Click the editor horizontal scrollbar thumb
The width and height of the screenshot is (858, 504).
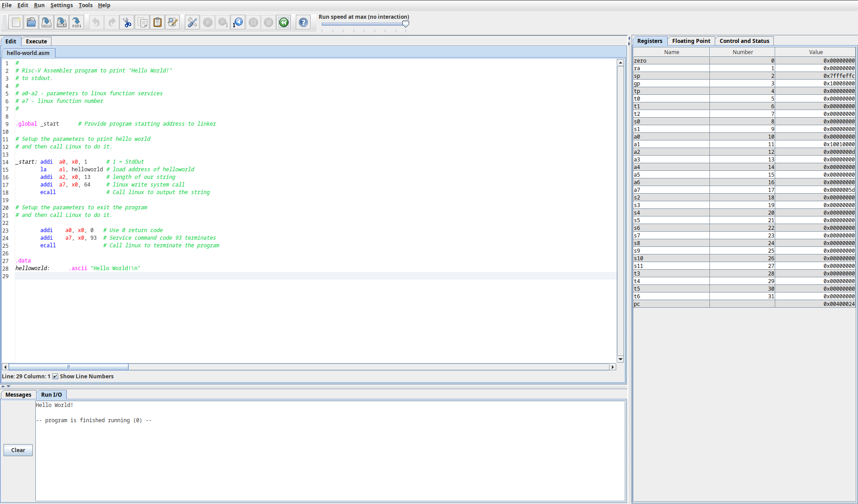click(68, 367)
